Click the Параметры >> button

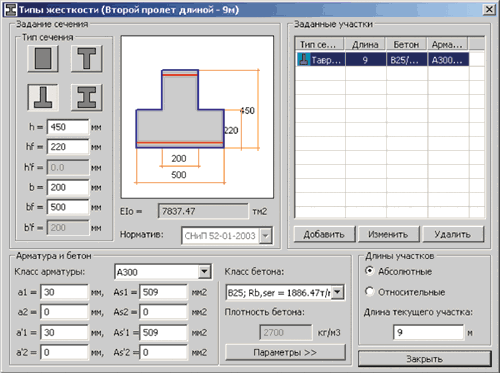pyautogui.click(x=285, y=352)
